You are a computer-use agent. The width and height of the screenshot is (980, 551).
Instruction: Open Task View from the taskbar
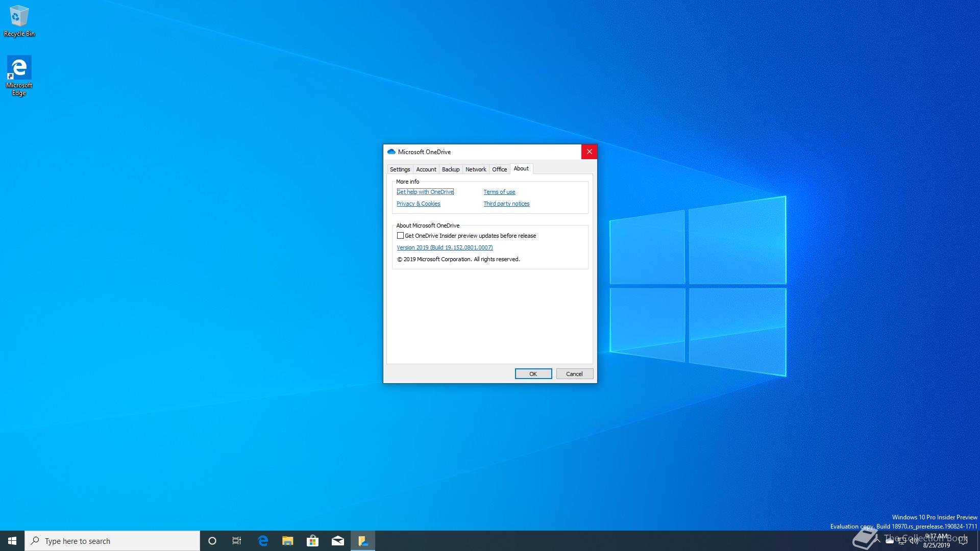point(237,541)
